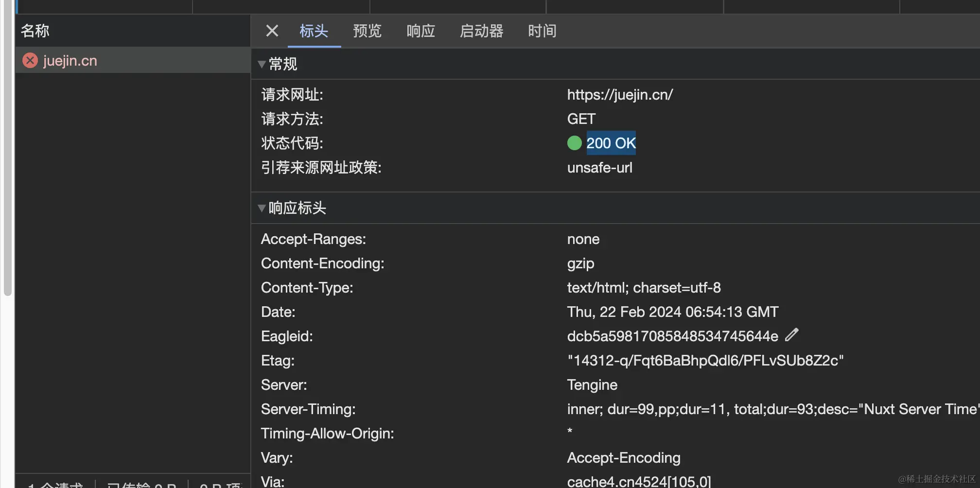Click the 引荐来源网址政策 label
This screenshot has height=488, width=980.
pos(321,168)
